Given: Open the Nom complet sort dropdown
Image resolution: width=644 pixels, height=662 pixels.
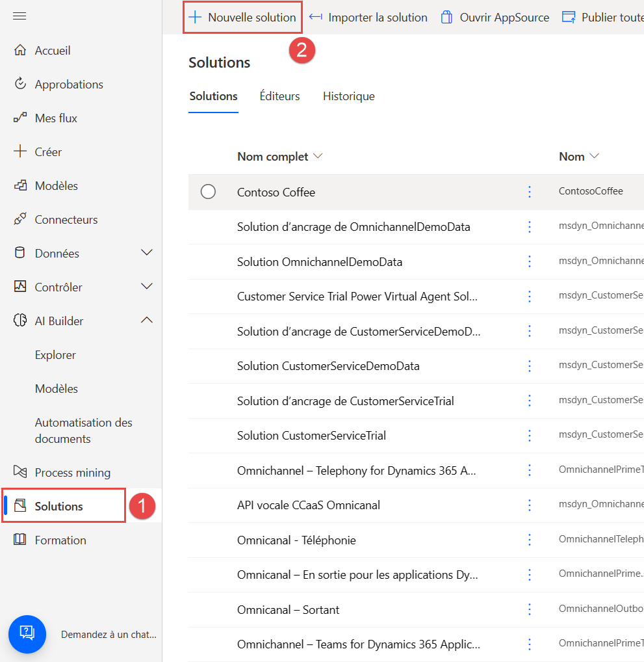Looking at the screenshot, I should click(318, 156).
